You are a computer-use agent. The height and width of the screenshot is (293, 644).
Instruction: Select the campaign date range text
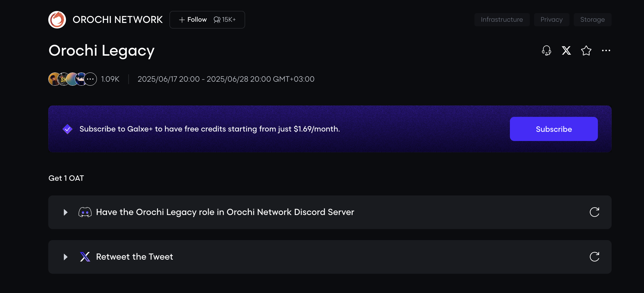[x=226, y=79]
